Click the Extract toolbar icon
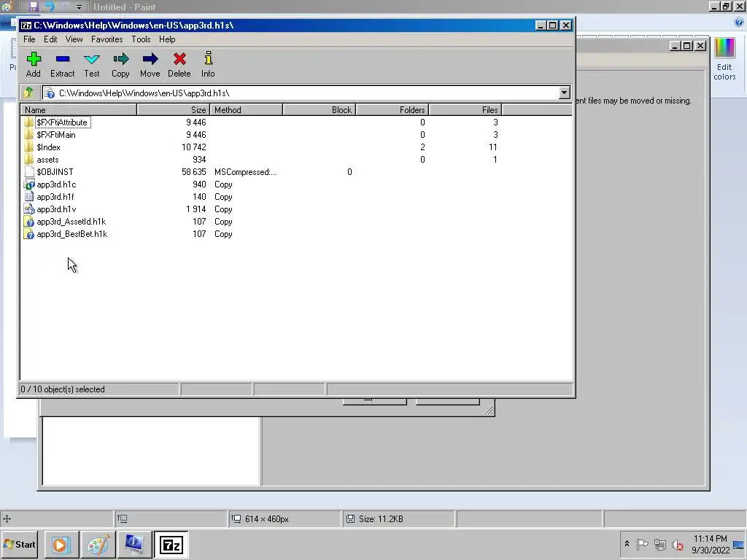 click(x=63, y=59)
